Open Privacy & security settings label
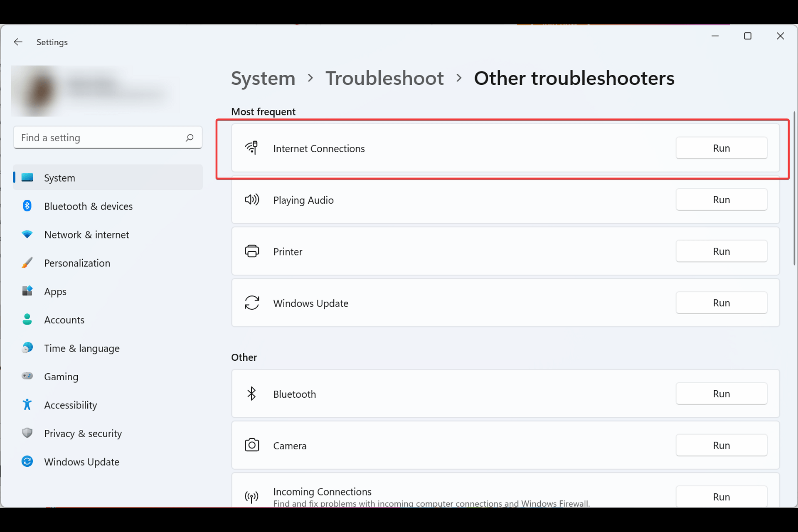The height and width of the screenshot is (532, 798). [83, 433]
